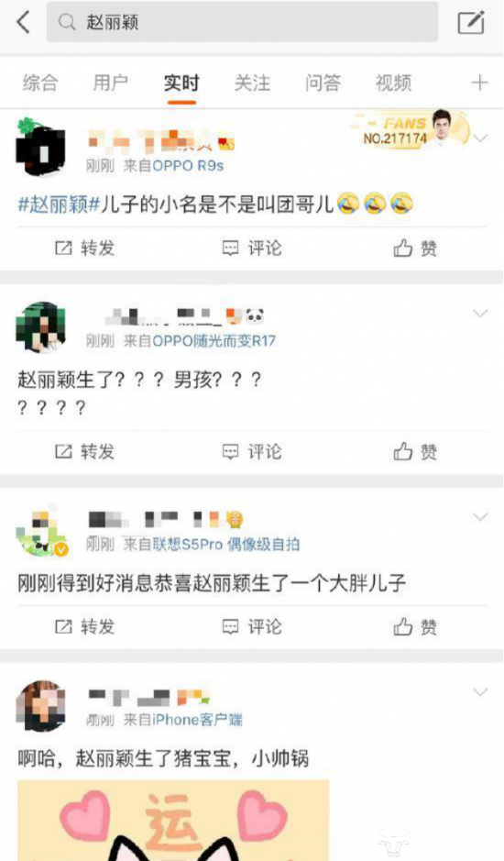Switch to the 综合 tab
The height and width of the screenshot is (861, 504).
[40, 83]
